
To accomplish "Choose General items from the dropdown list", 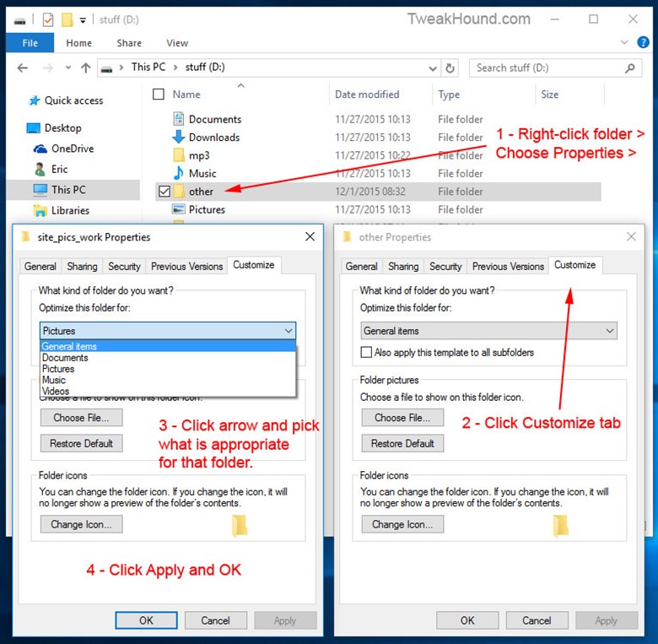I will pos(168,346).
